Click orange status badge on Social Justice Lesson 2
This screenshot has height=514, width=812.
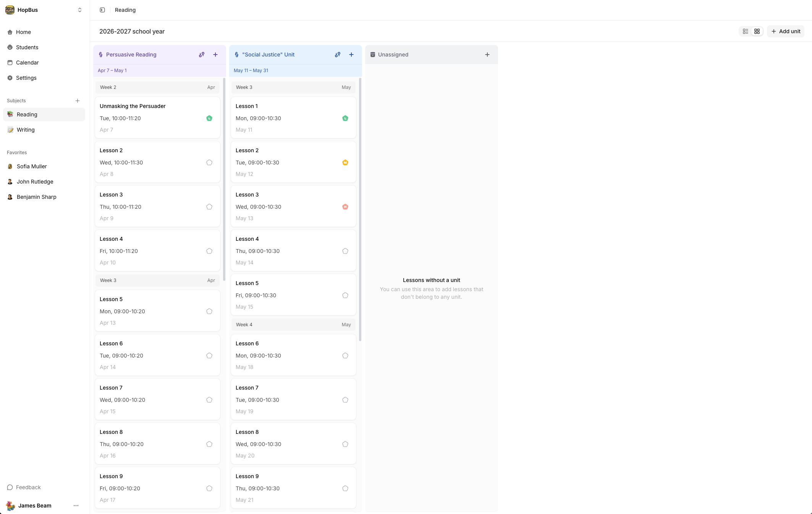click(345, 163)
